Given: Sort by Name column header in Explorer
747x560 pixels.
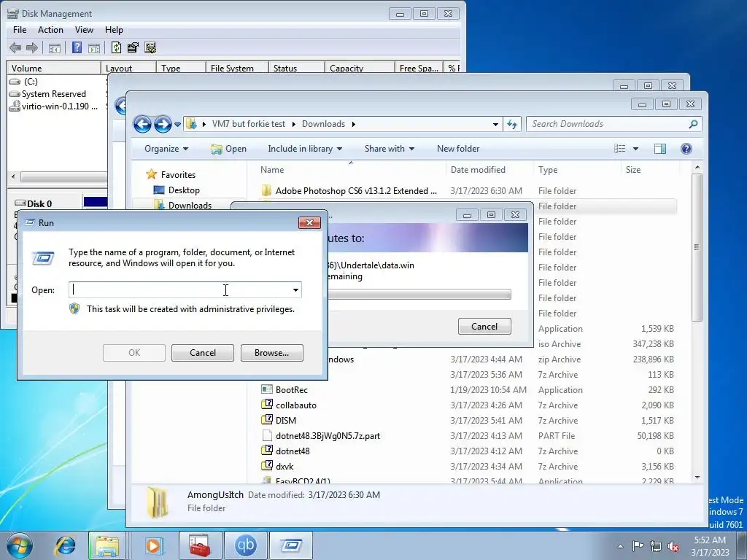Looking at the screenshot, I should click(x=272, y=169).
